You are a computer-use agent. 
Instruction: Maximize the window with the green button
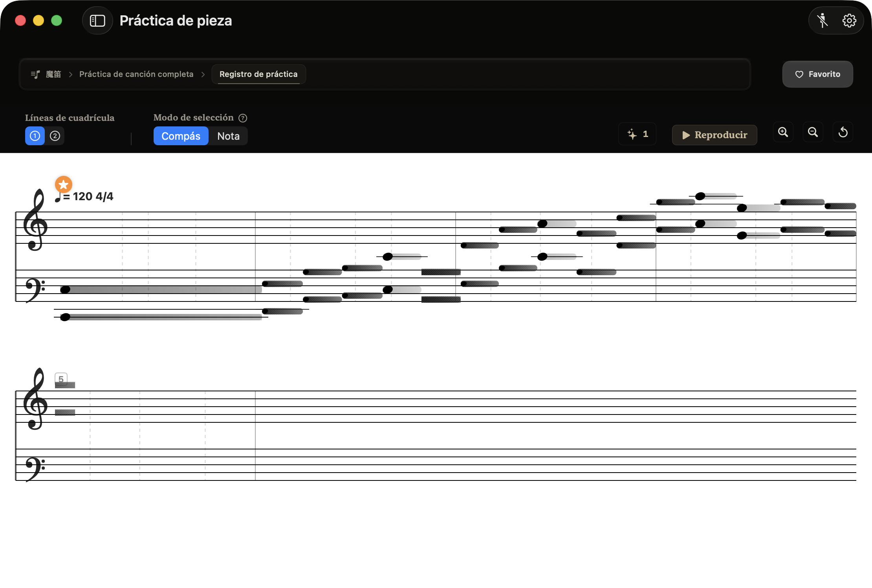point(57,20)
